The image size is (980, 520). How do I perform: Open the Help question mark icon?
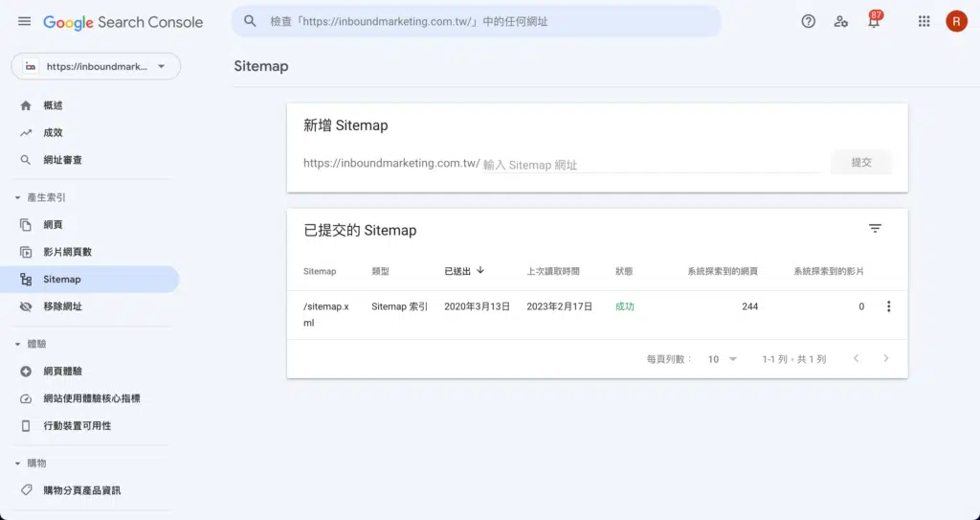pos(808,21)
